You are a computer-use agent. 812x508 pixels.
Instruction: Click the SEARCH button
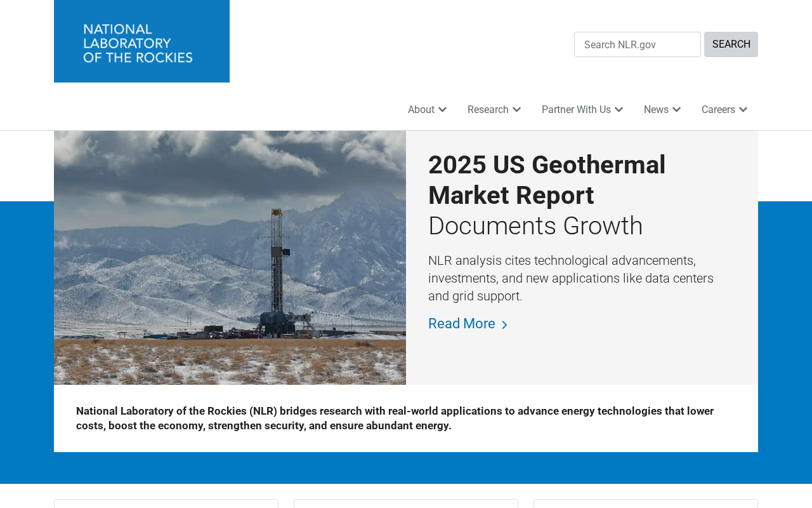[731, 44]
